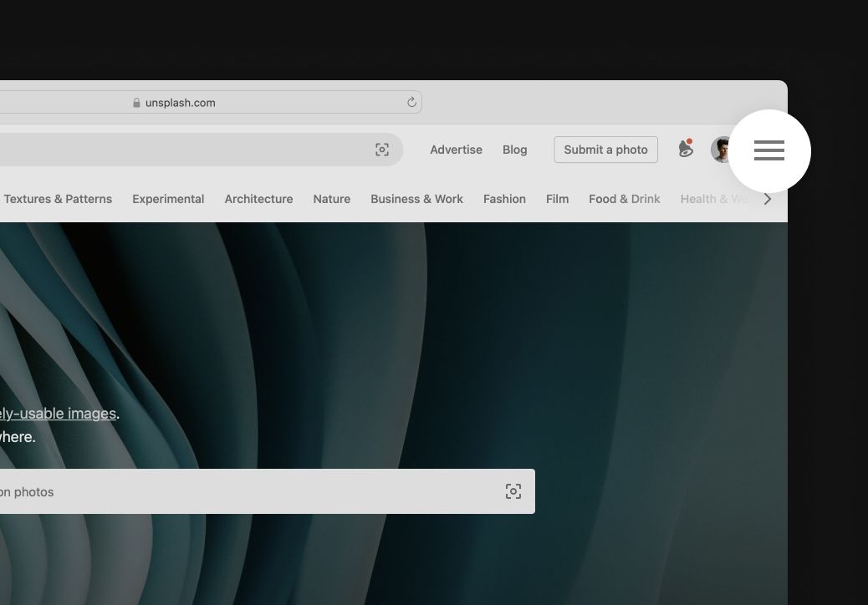The height and width of the screenshot is (605, 868).
Task: Select the Experimental category
Action: 168,199
